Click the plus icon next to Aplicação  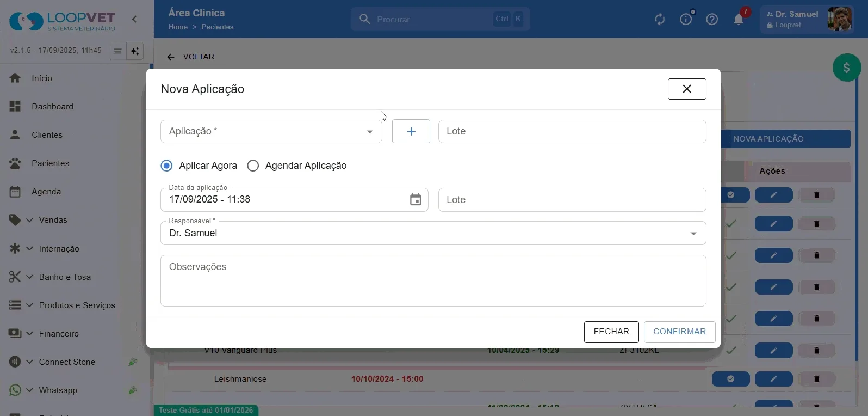411,131
